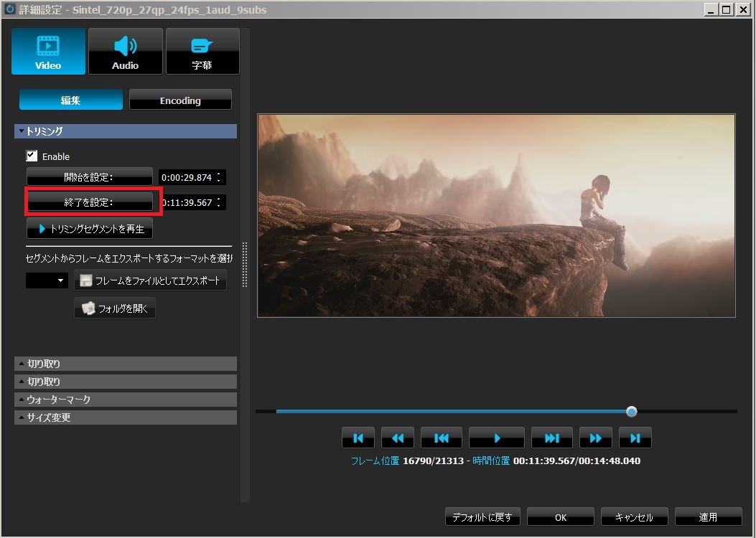Click the 開始を設定 button

pyautogui.click(x=89, y=176)
